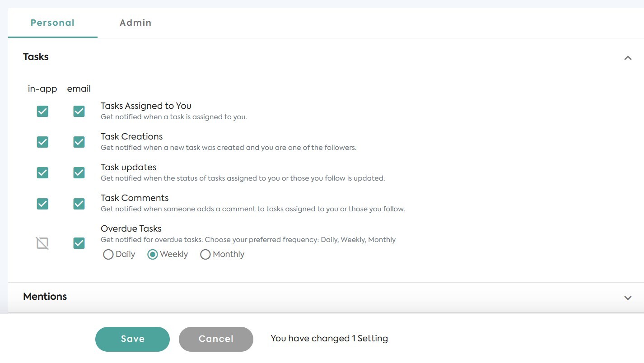Uncheck in-app for Task Comments
This screenshot has width=644, height=363.
pos(42,204)
